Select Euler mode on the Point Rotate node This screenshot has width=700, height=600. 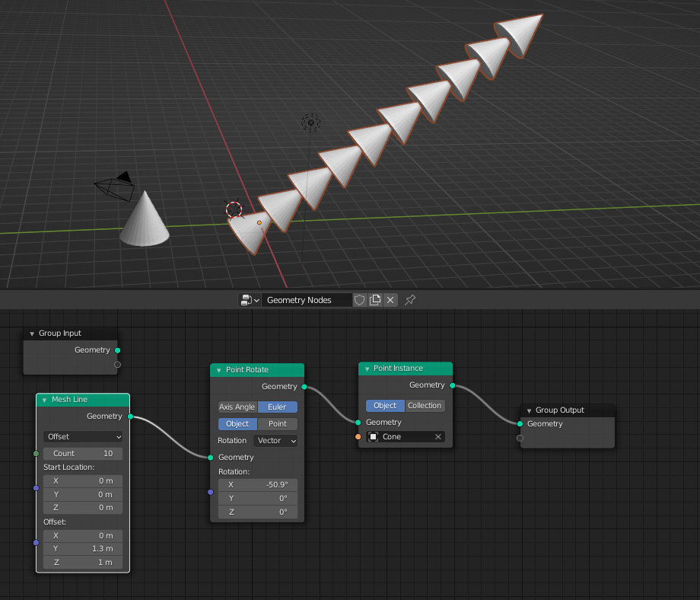[277, 407]
